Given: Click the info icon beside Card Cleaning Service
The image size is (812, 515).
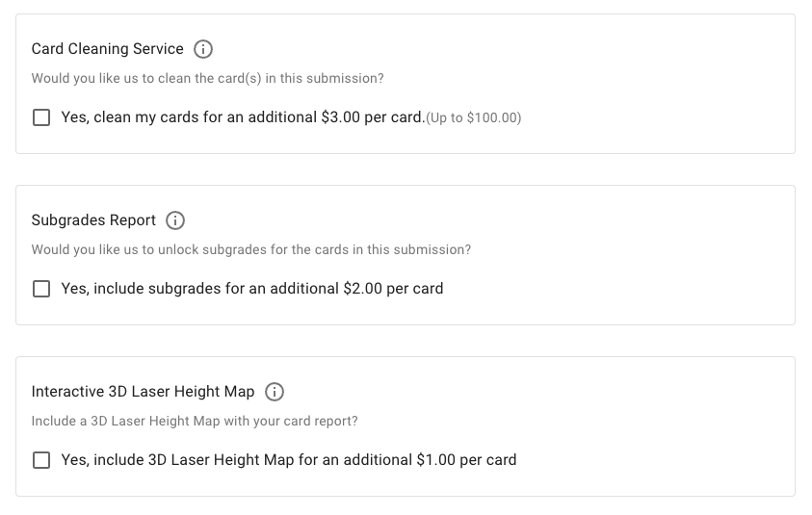Looking at the screenshot, I should click(x=203, y=49).
